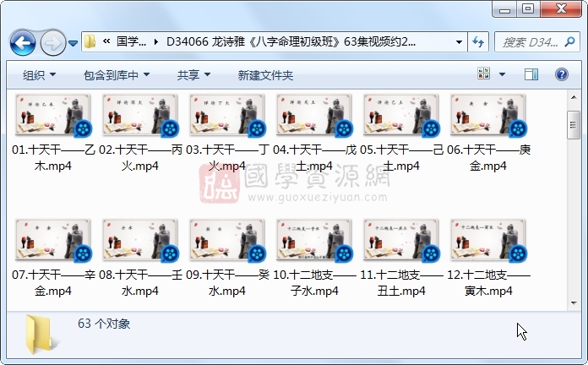Select thumbnail of 05.十天干——己土.mp4
This screenshot has width=588, height=365.
[401, 116]
